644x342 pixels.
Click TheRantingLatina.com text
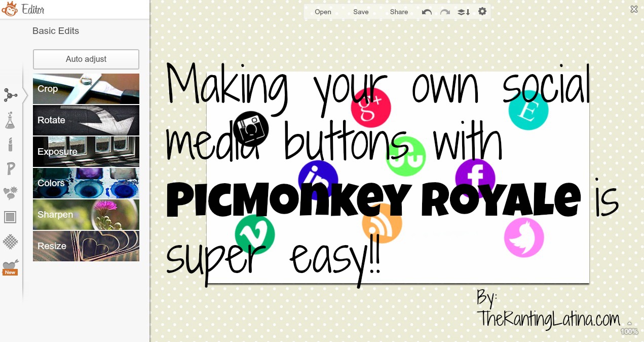click(548, 319)
